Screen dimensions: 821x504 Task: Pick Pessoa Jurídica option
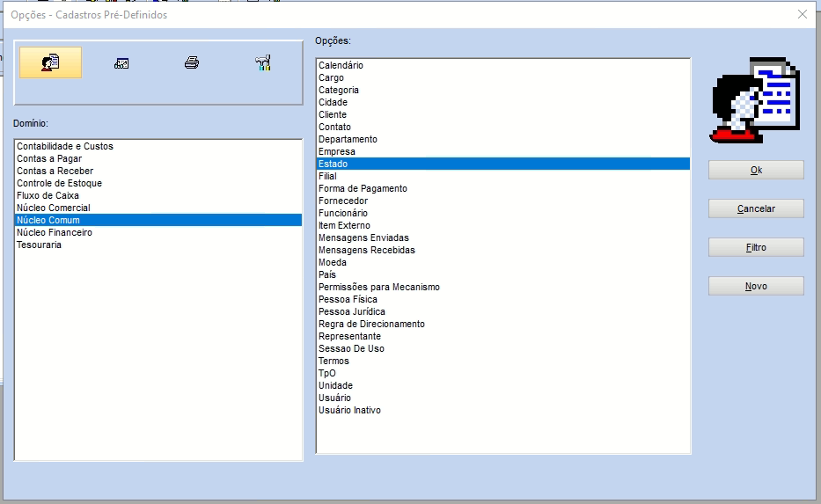(x=503, y=311)
